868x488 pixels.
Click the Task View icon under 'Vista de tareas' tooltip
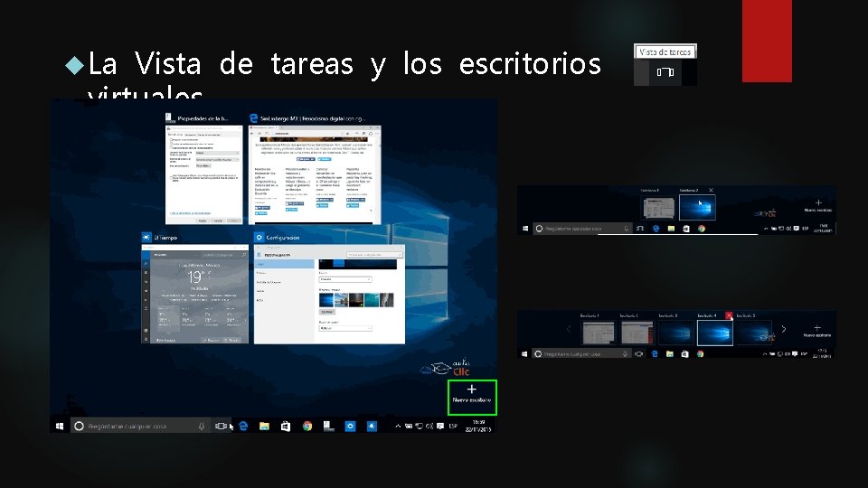[x=665, y=72]
